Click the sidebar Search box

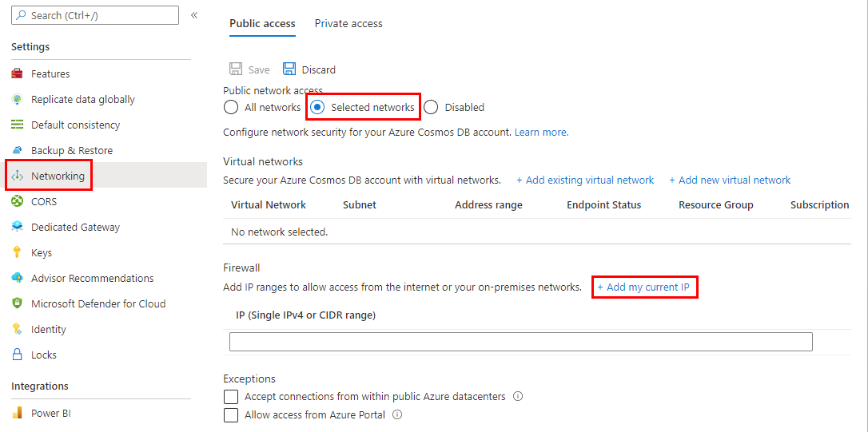click(x=95, y=15)
